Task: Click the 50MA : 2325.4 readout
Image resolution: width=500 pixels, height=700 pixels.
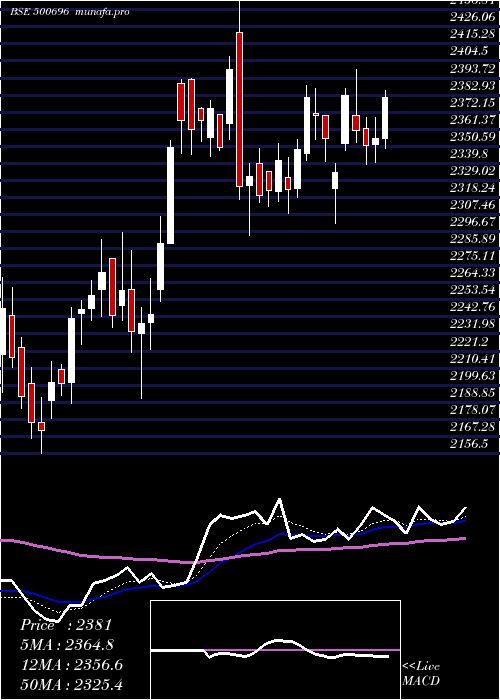Action: [x=71, y=684]
